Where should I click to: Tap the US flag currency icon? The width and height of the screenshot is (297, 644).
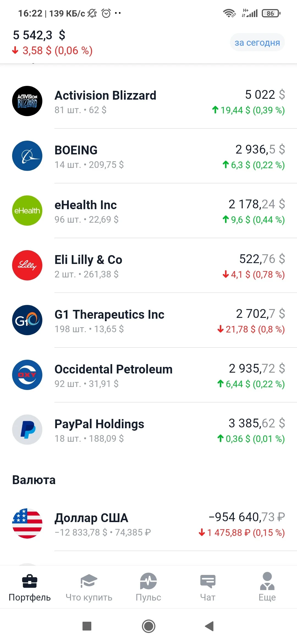click(x=27, y=523)
